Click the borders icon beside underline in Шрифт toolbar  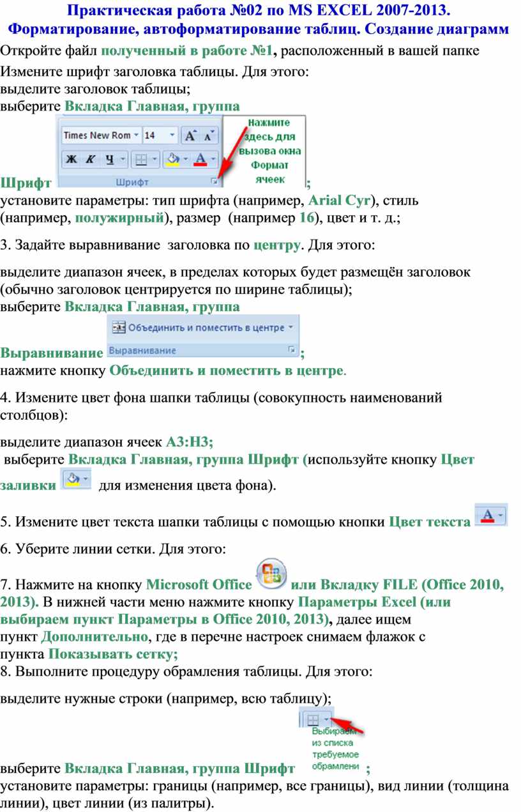[x=142, y=158]
